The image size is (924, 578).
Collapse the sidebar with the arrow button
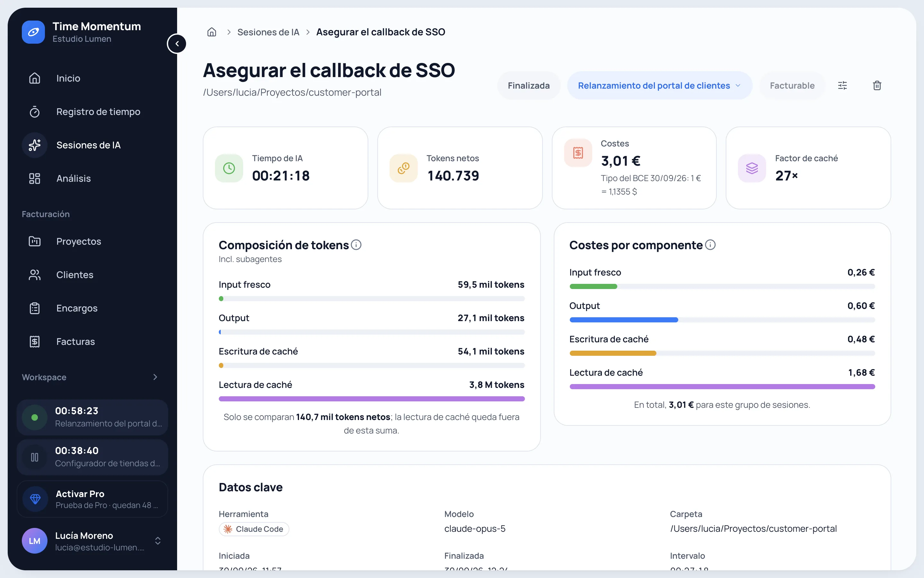tap(177, 44)
